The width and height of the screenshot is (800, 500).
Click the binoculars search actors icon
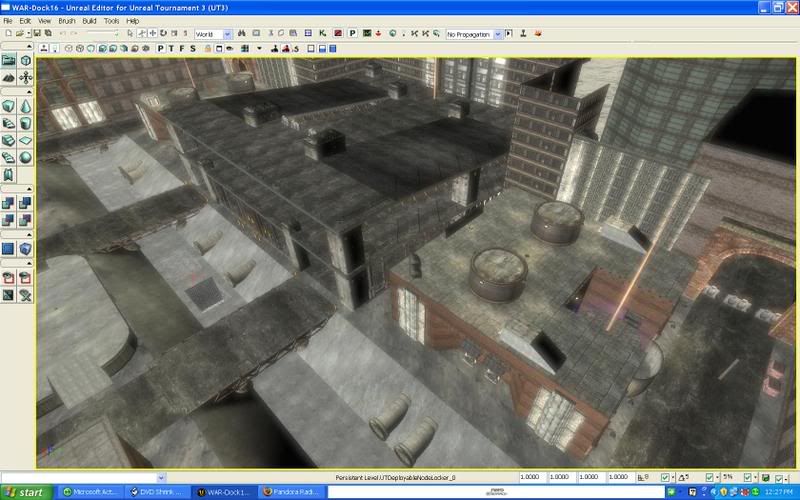[241, 33]
